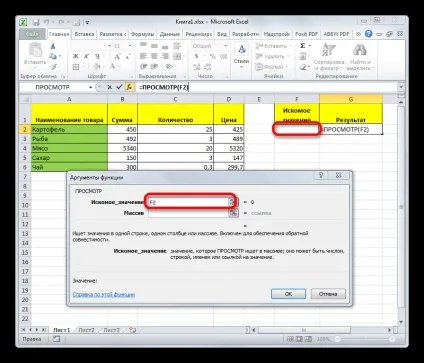Switch to Page Layout view icon in status bar
The height and width of the screenshot is (363, 424).
tap(299, 339)
